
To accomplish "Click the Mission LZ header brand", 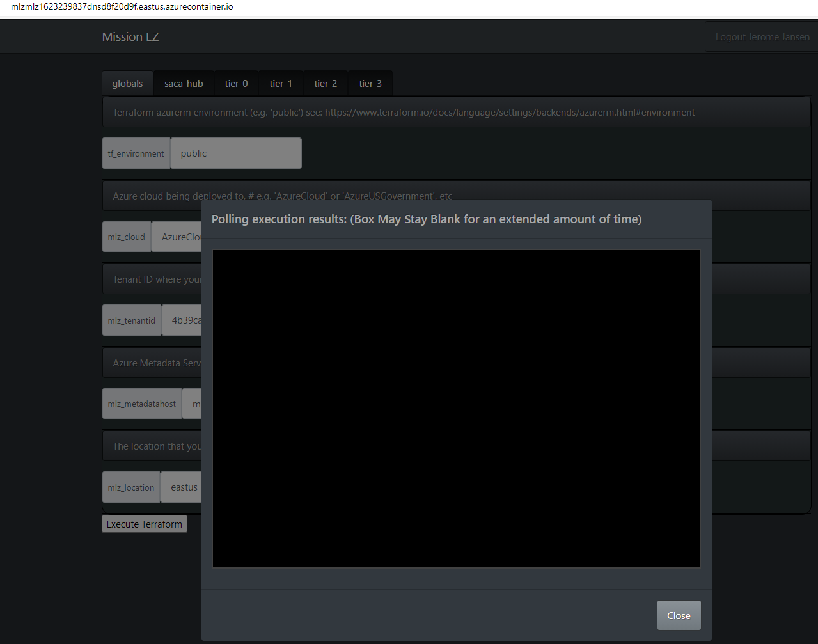I will click(x=130, y=36).
